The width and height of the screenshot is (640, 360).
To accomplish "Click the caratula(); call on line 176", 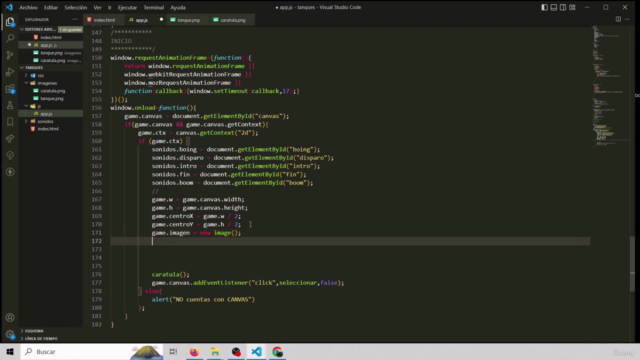I will 171,274.
